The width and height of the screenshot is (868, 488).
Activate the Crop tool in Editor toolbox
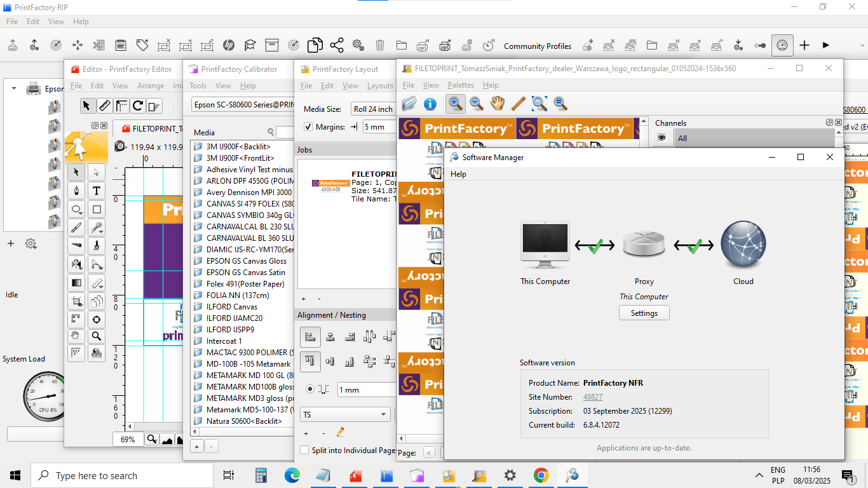click(x=76, y=301)
